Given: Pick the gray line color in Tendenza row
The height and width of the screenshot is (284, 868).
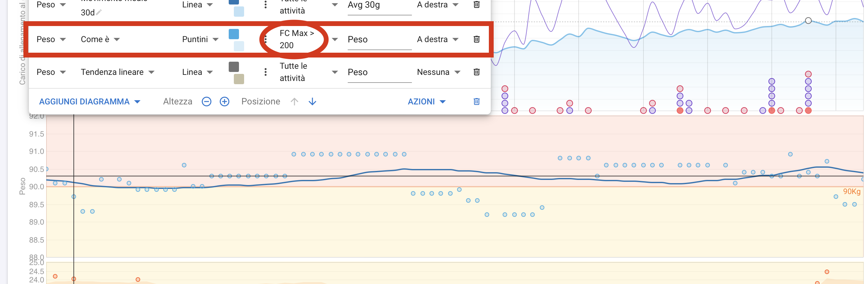Looking at the screenshot, I should pos(234,67).
